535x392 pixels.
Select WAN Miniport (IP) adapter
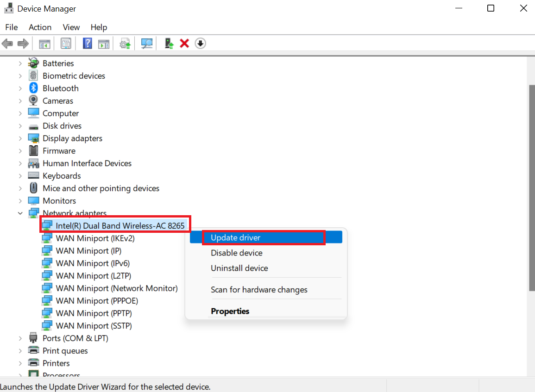(x=89, y=251)
